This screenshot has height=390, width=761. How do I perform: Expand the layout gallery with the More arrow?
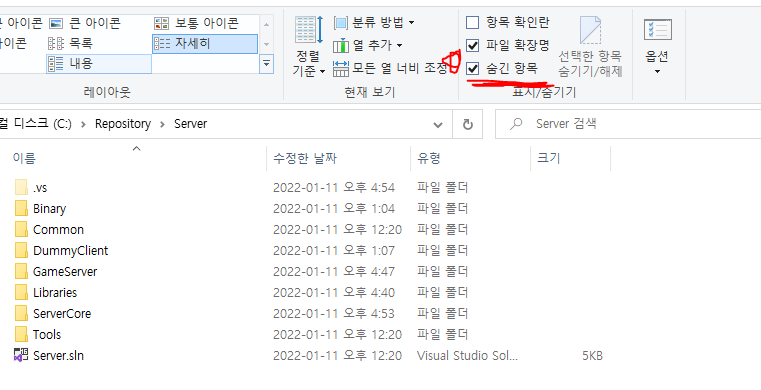click(x=266, y=64)
